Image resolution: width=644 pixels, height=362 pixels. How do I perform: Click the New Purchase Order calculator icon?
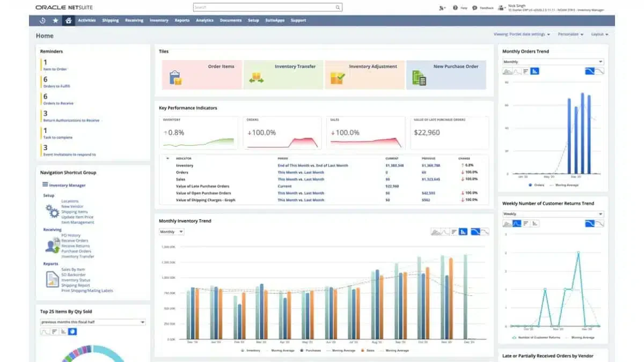[x=419, y=78]
